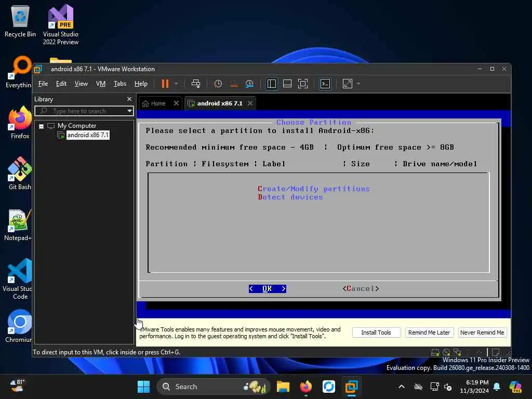Open File Explorer from the taskbar
This screenshot has width=532, height=399.
[x=283, y=387]
